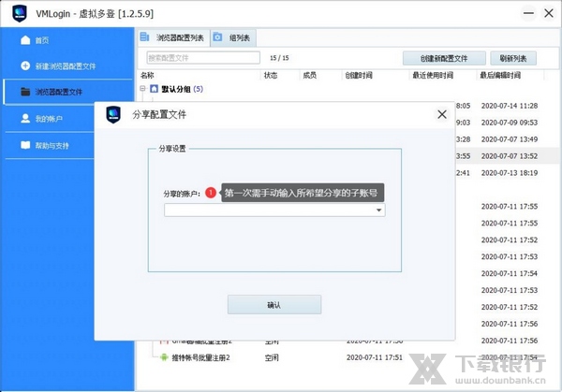Click the plus icon for 新建浏览器配置文件
Image resolution: width=562 pixels, height=392 pixels.
pyautogui.click(x=25, y=65)
